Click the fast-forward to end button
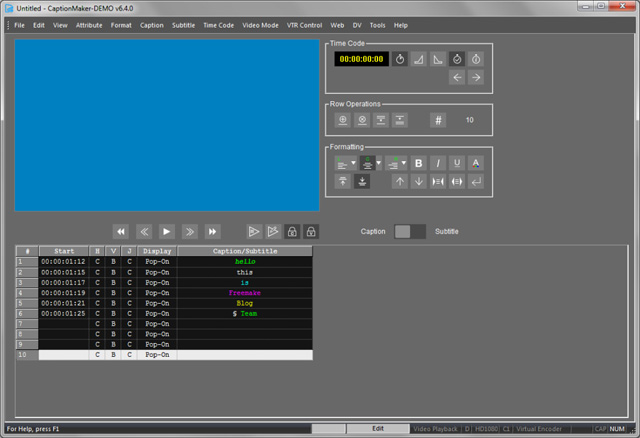 [x=212, y=231]
